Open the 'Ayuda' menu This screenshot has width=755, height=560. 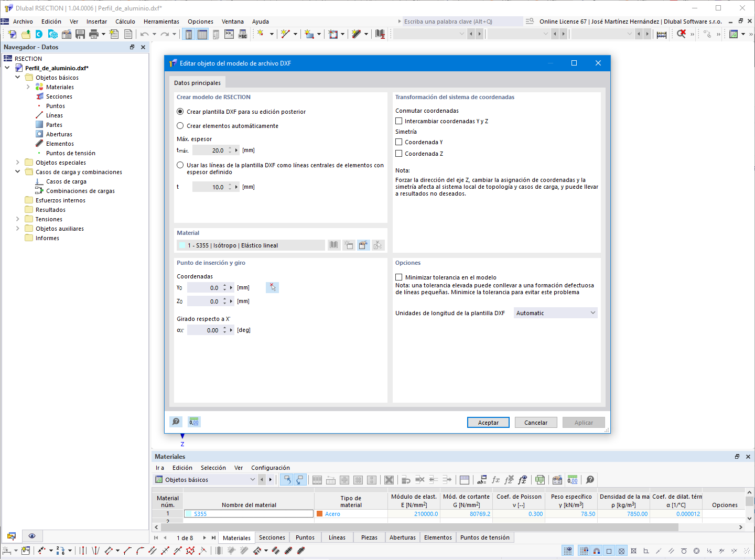pos(261,21)
